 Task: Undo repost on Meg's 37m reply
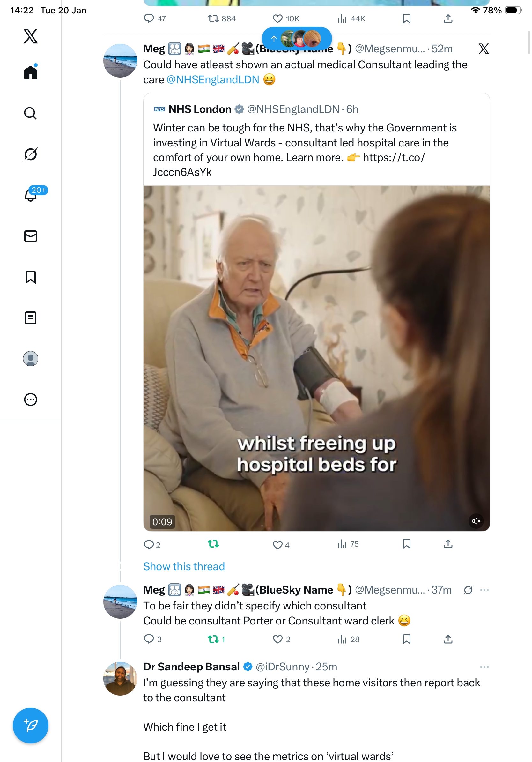coord(213,639)
